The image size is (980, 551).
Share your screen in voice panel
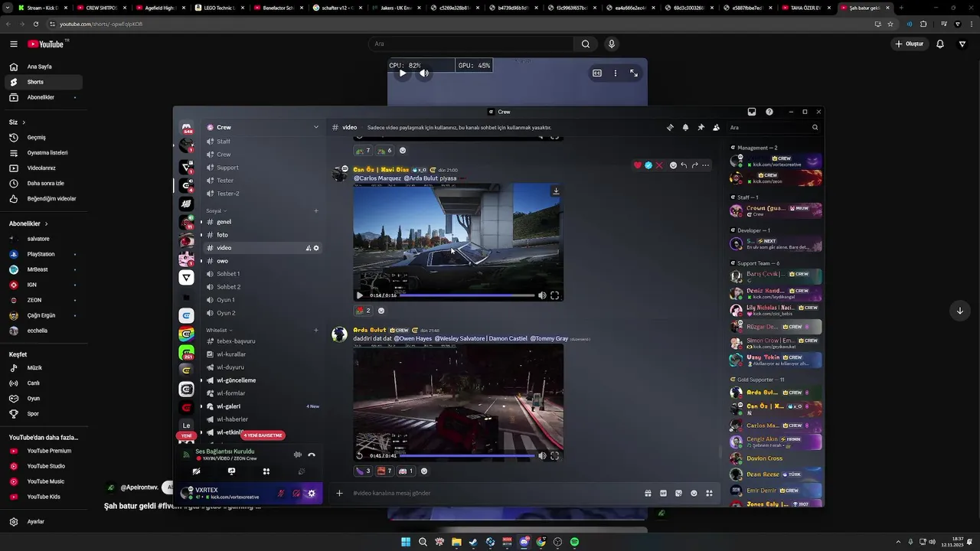(x=231, y=471)
